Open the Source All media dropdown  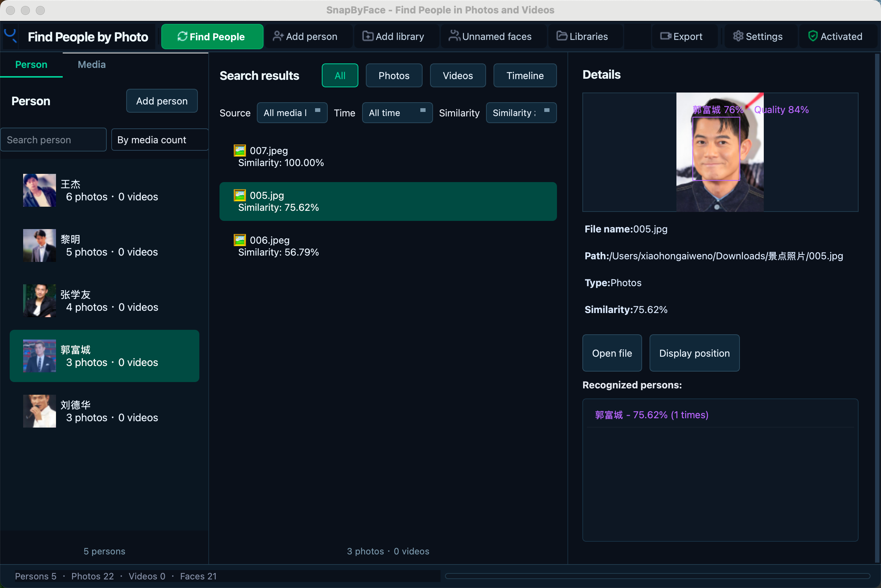coord(292,113)
